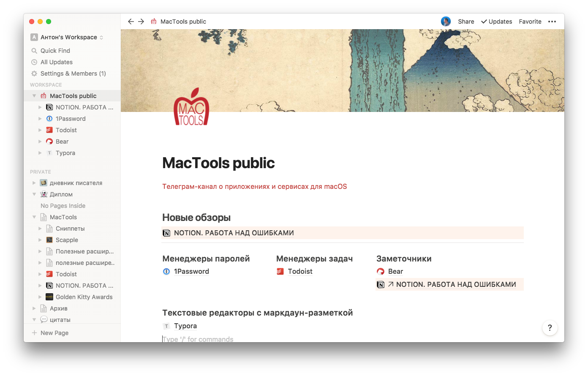Click the All Updates clock icon
Screen dimensions: 588x376
(x=34, y=62)
